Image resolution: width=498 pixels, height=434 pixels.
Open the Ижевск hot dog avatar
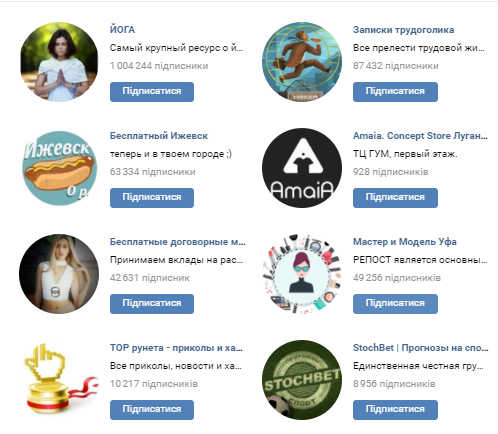click(x=59, y=168)
